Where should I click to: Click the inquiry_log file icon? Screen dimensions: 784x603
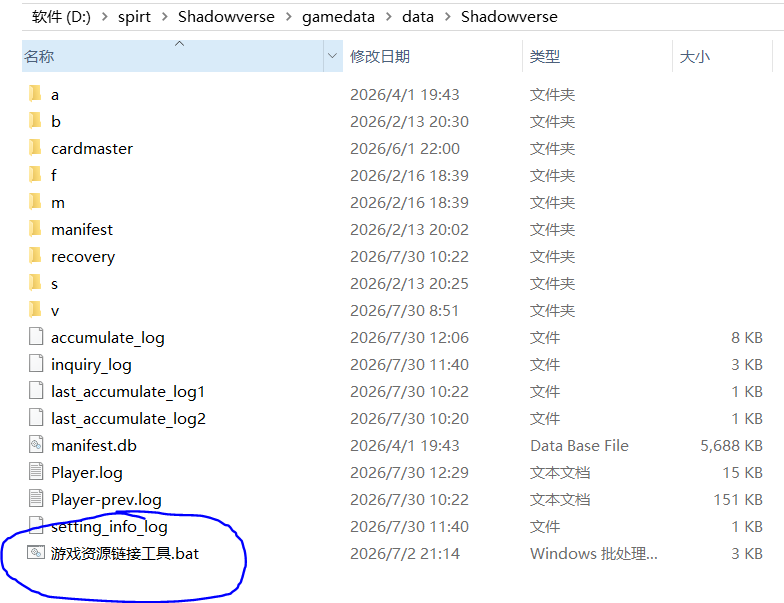pyautogui.click(x=36, y=364)
